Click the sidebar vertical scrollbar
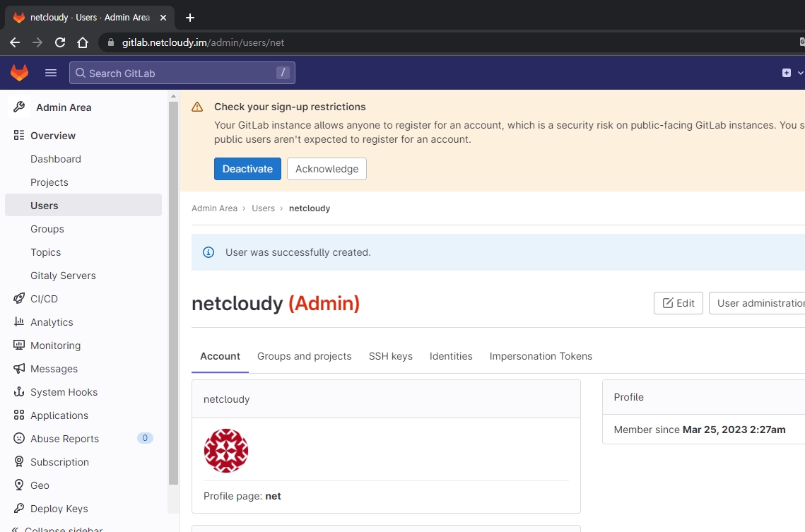The height and width of the screenshot is (532, 805). (x=174, y=292)
